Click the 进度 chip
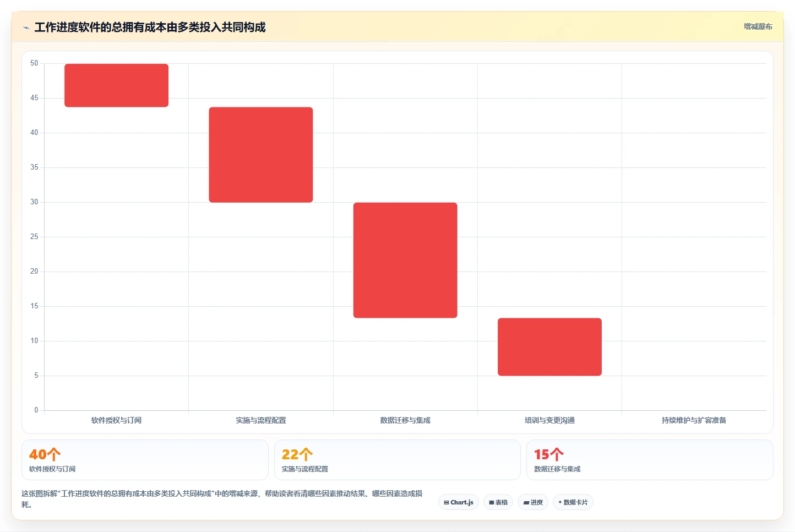Image resolution: width=795 pixels, height=532 pixels. click(x=533, y=502)
